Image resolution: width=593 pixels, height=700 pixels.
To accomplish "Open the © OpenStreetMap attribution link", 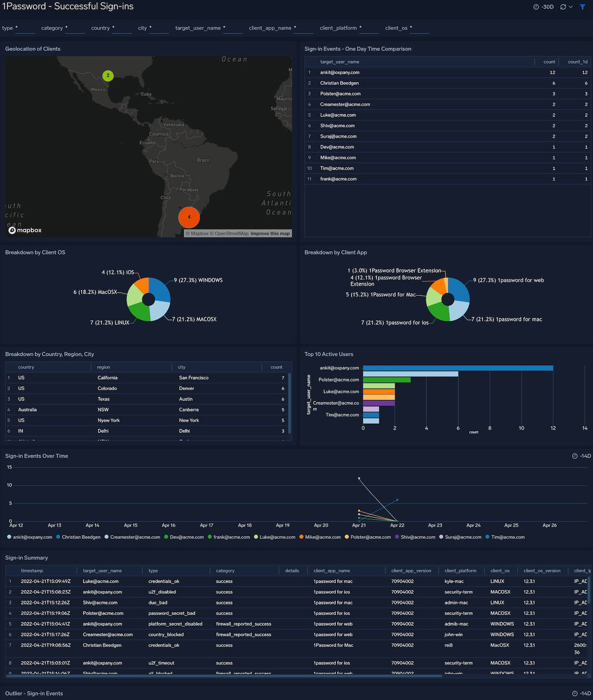I will point(229,234).
